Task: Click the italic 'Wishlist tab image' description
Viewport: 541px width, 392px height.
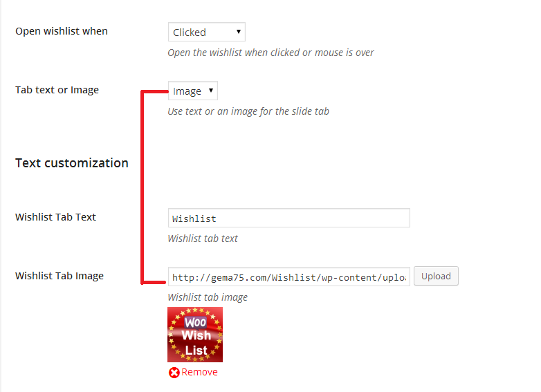Action: pyautogui.click(x=208, y=297)
